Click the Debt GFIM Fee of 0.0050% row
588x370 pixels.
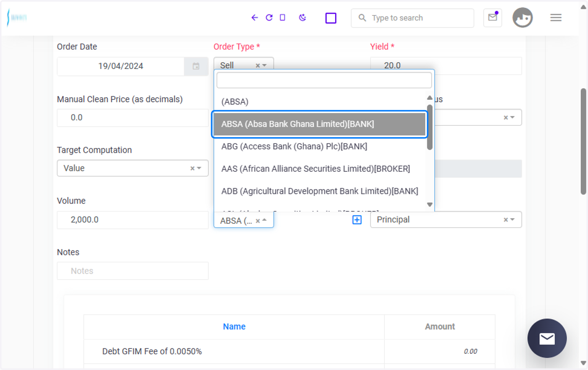point(289,351)
